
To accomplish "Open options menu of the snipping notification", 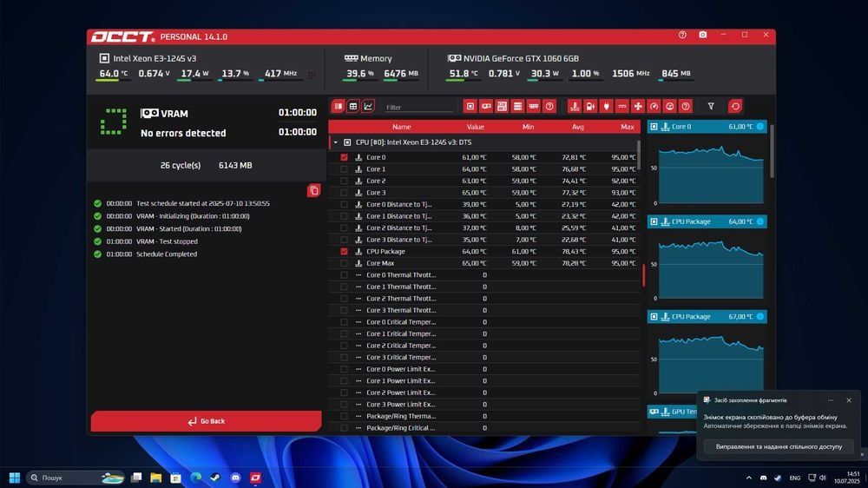I will click(x=831, y=400).
